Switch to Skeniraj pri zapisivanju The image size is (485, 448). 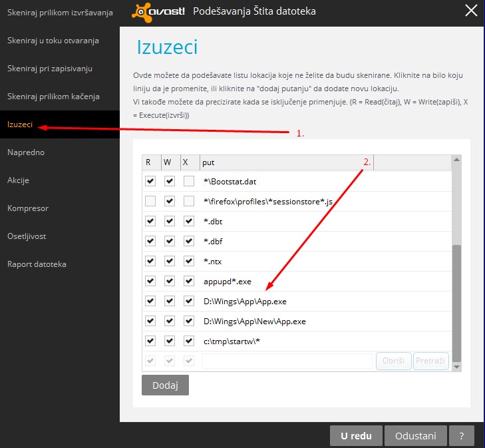[50, 69]
